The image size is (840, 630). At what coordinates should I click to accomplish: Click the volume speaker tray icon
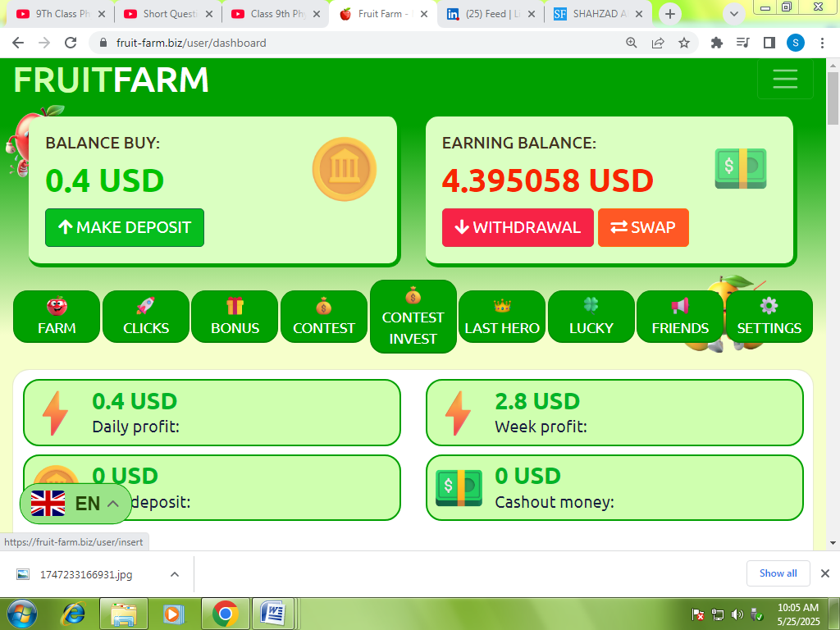[737, 614]
